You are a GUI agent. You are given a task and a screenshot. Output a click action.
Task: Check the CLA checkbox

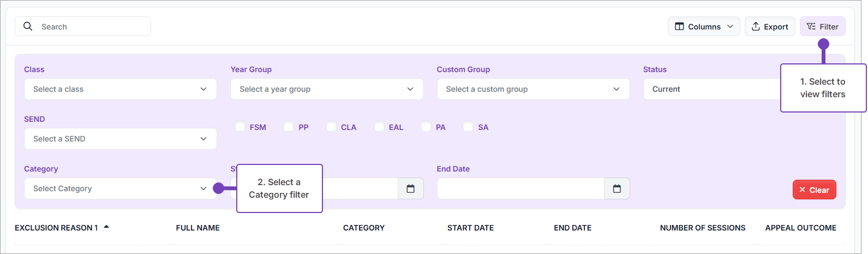click(331, 127)
